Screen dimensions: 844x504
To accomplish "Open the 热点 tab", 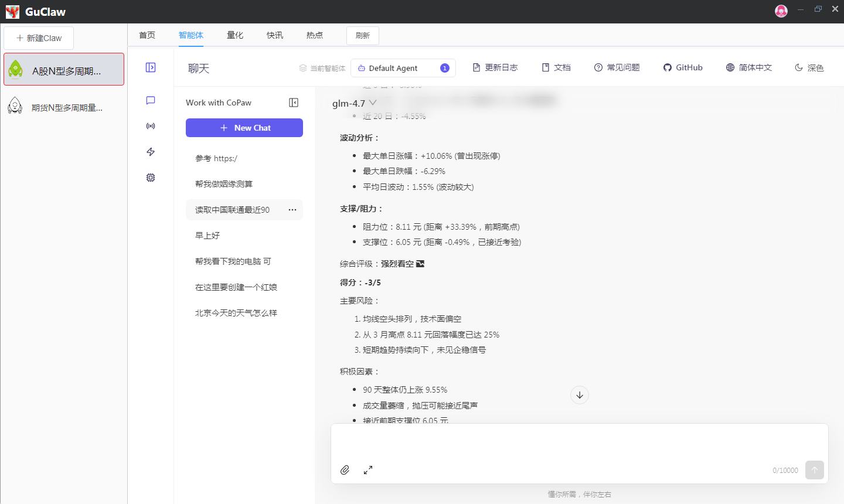I will [x=314, y=35].
